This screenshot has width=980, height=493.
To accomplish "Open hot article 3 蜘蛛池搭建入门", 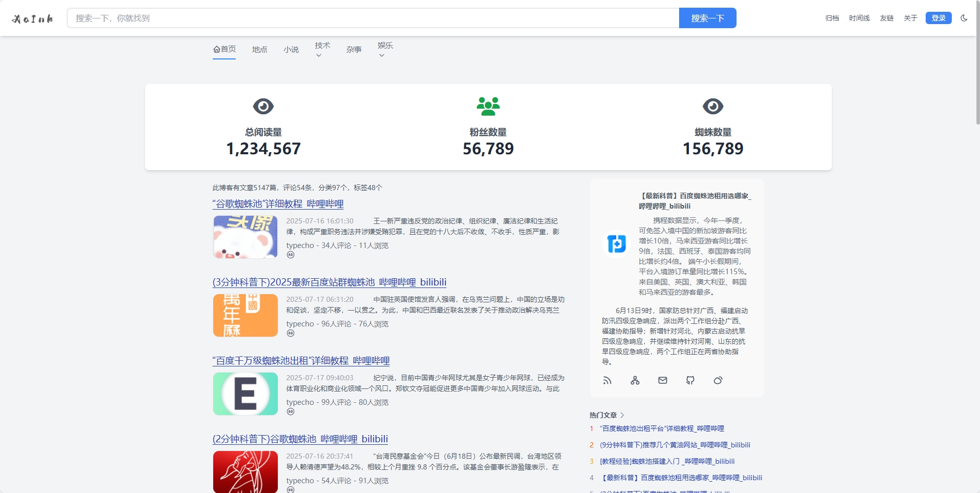I will 667,461.
